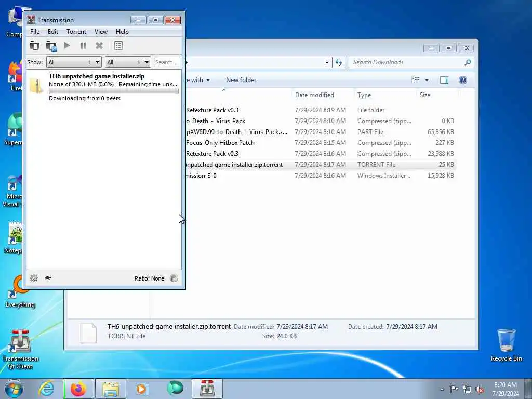Switch to File Explorer on the taskbar
Image resolution: width=532 pixels, height=399 pixels.
pos(110,389)
